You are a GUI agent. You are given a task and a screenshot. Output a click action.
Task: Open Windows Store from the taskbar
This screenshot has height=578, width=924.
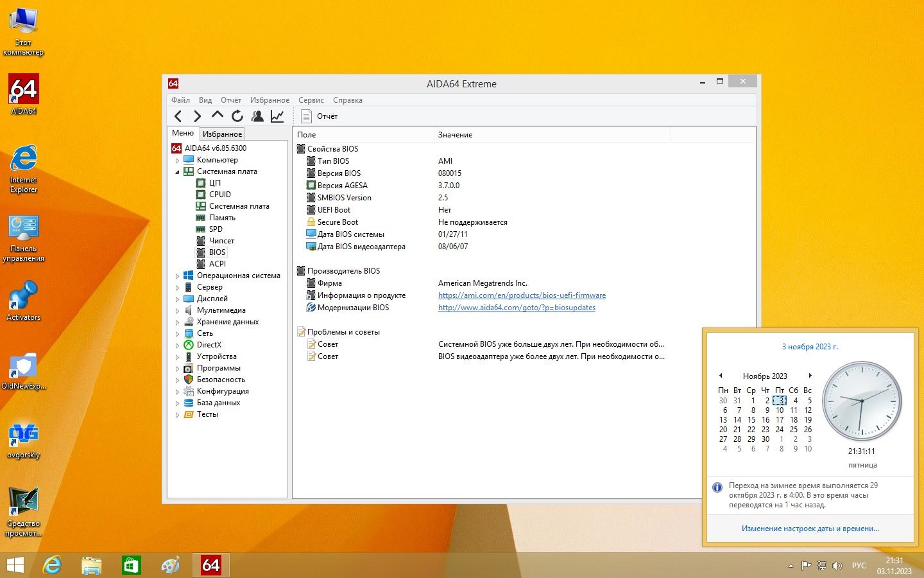point(132,565)
